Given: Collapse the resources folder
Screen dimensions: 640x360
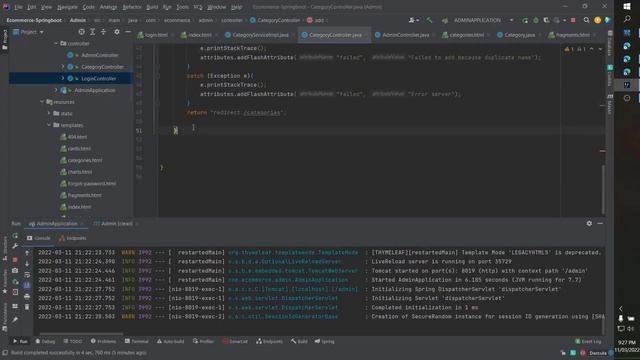Looking at the screenshot, I should click(x=42, y=102).
